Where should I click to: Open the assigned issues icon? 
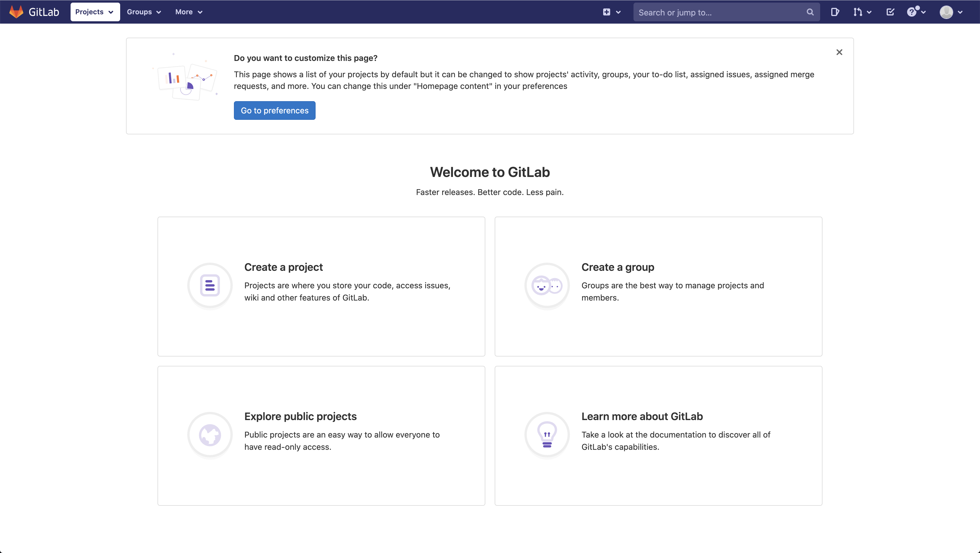click(x=835, y=12)
